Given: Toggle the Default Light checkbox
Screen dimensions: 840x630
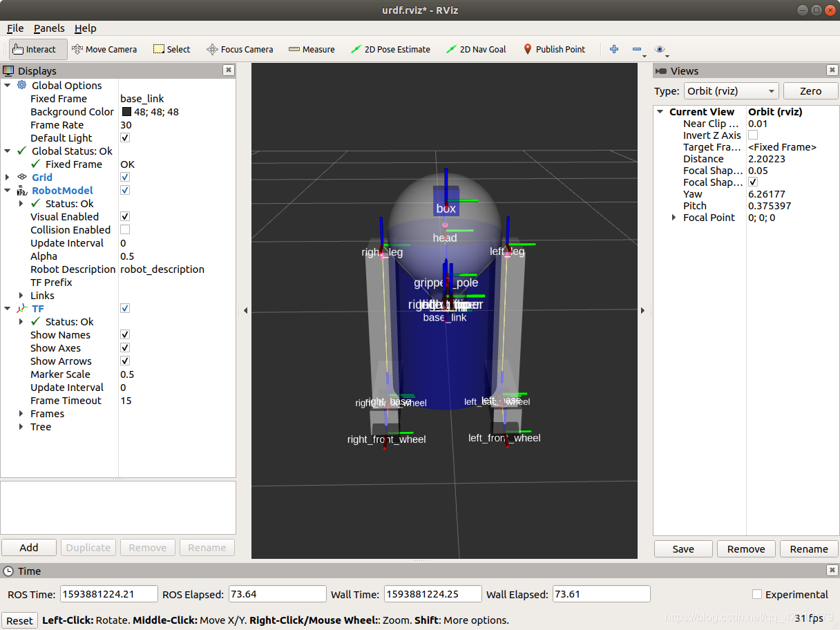Looking at the screenshot, I should coord(125,138).
